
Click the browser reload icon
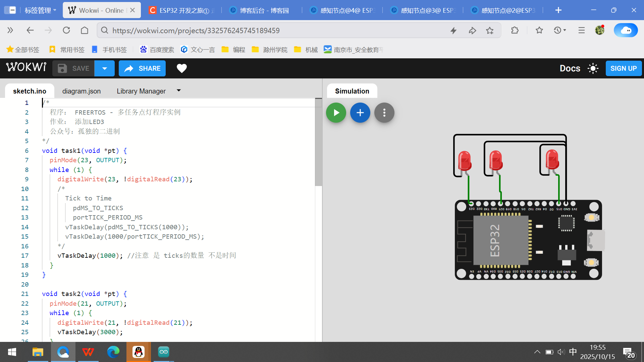(66, 31)
